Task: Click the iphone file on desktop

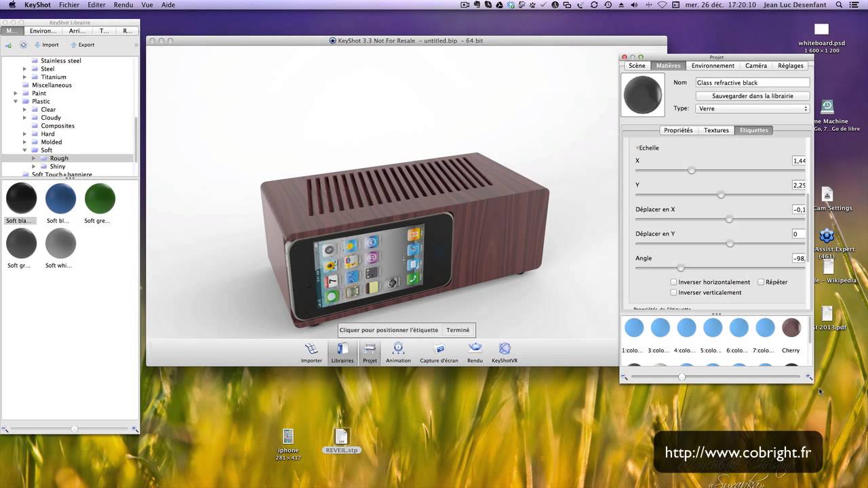Action: pyautogui.click(x=288, y=436)
